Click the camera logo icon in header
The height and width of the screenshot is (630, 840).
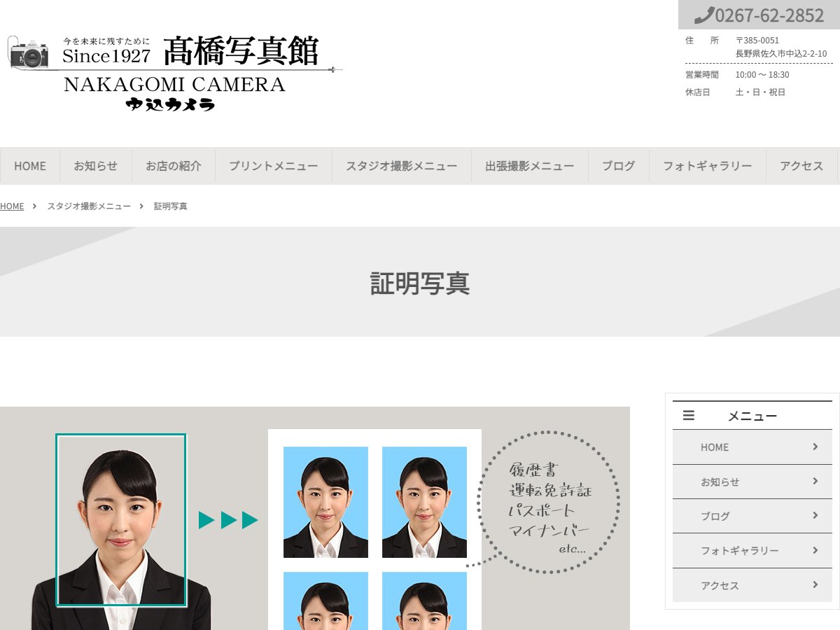(28, 53)
